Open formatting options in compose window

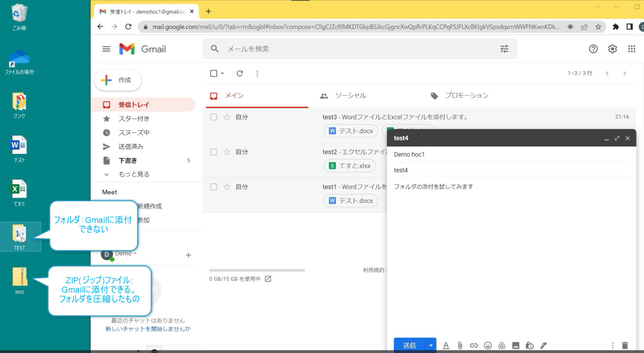(x=446, y=345)
